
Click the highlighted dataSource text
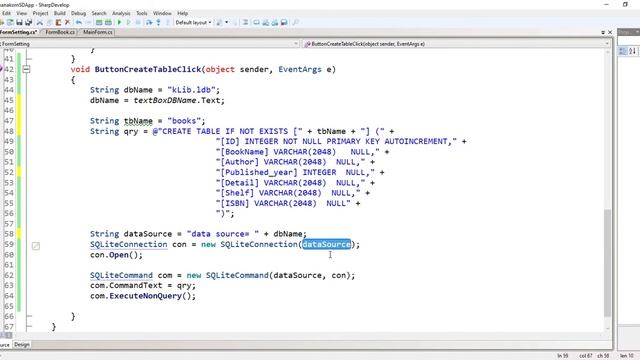(327, 244)
